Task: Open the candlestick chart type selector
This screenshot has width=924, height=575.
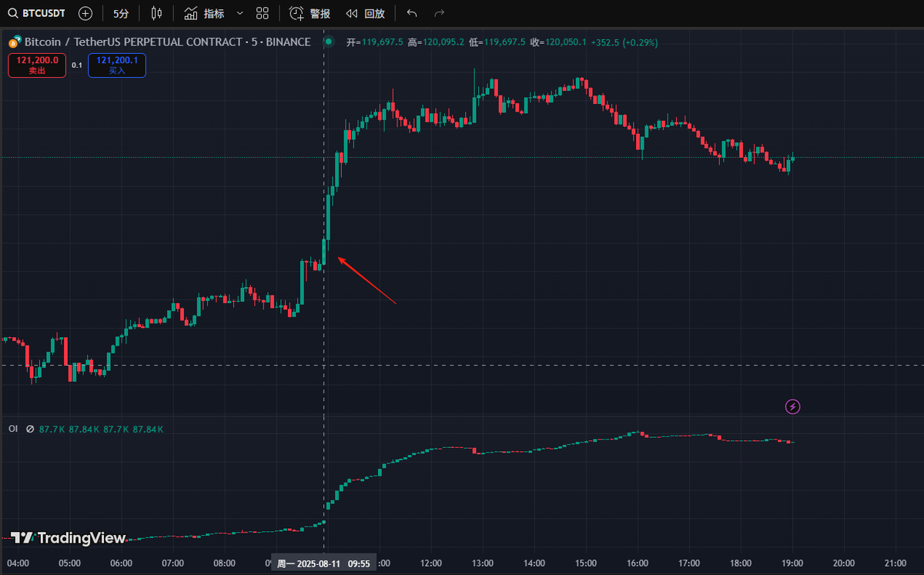Action: click(157, 13)
